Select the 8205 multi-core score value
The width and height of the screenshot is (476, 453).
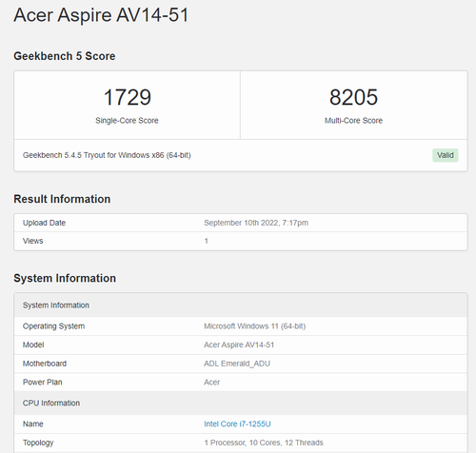pos(353,97)
